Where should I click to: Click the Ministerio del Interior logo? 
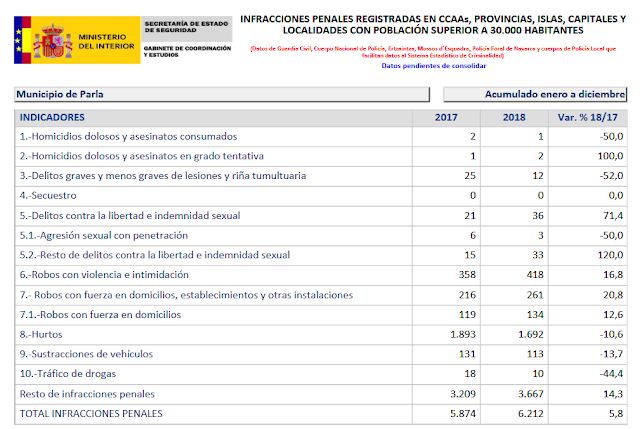coord(77,40)
